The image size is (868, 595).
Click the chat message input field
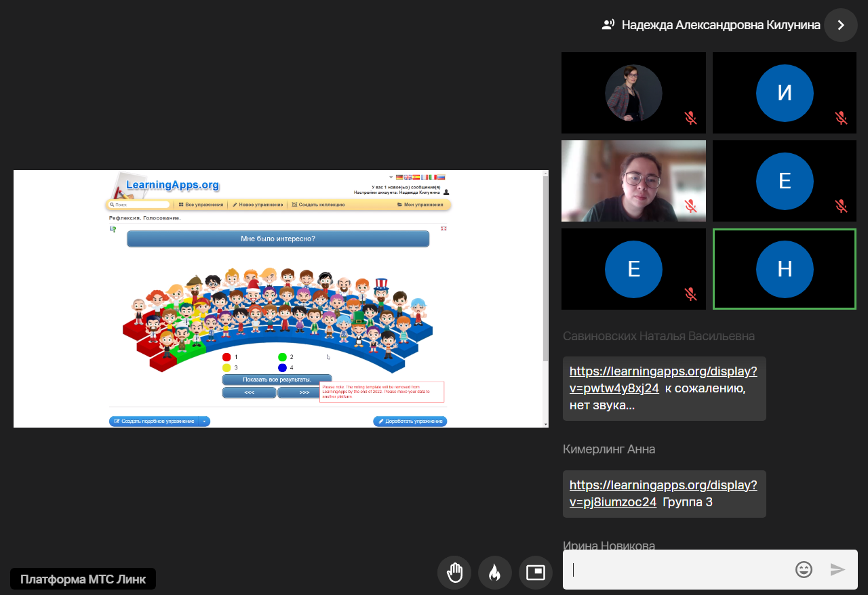[x=678, y=569]
